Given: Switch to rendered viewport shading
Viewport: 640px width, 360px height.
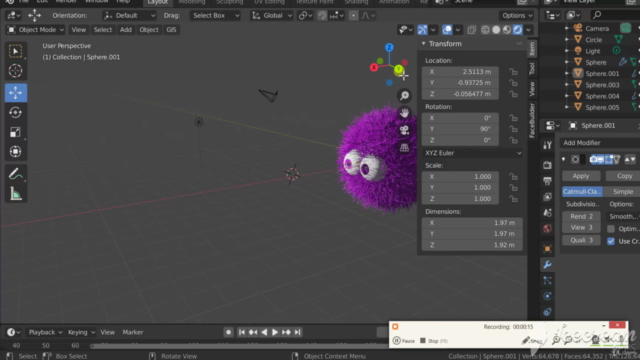Looking at the screenshot, I should coord(518,29).
